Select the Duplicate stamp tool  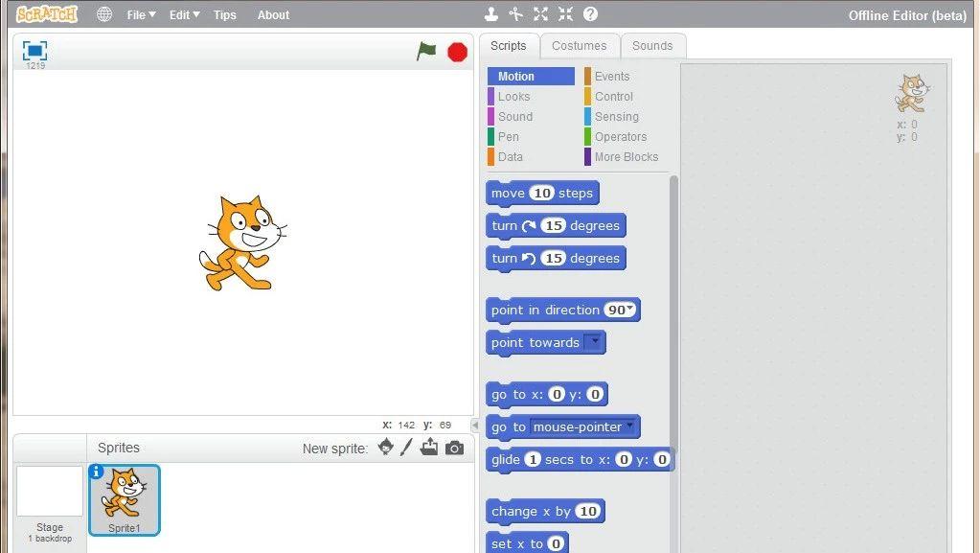pos(491,13)
